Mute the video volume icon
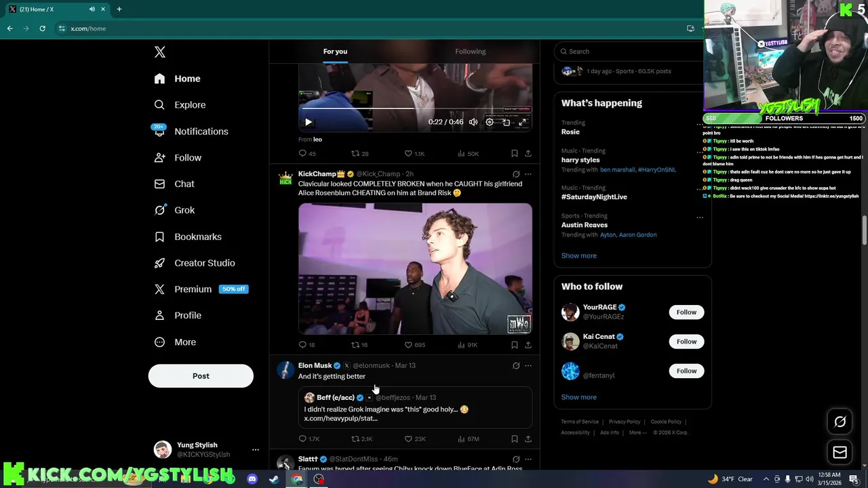The width and height of the screenshot is (868, 488). click(x=473, y=122)
